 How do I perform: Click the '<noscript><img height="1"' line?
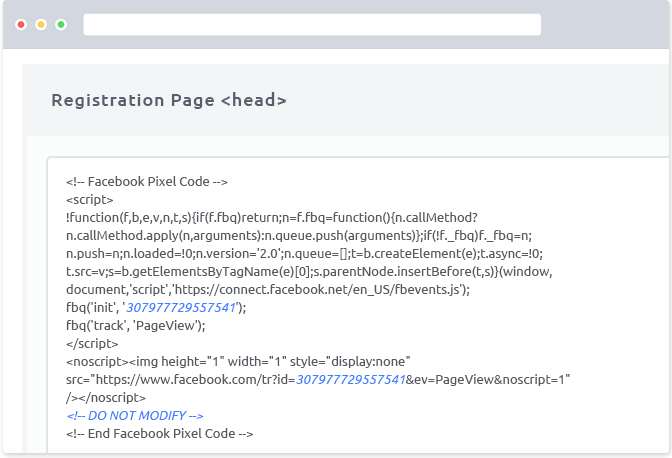coord(238,362)
